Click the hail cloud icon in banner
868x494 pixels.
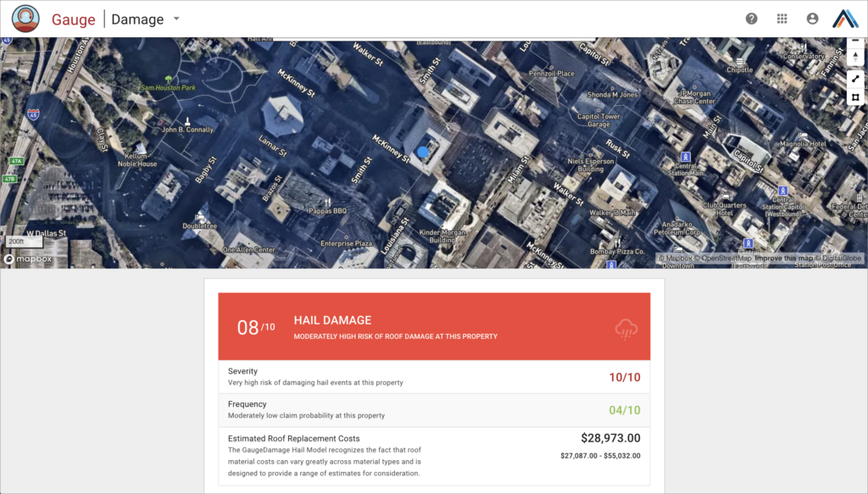click(626, 329)
